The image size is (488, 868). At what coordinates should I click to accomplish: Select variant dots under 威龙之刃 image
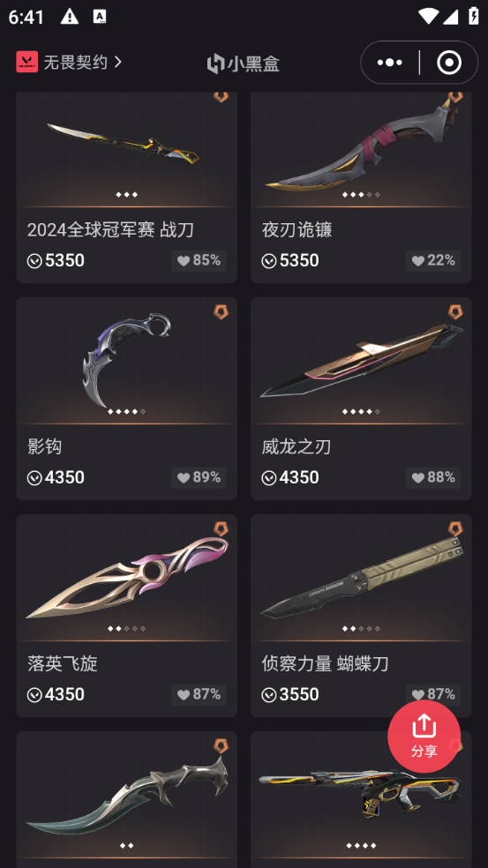click(361, 411)
